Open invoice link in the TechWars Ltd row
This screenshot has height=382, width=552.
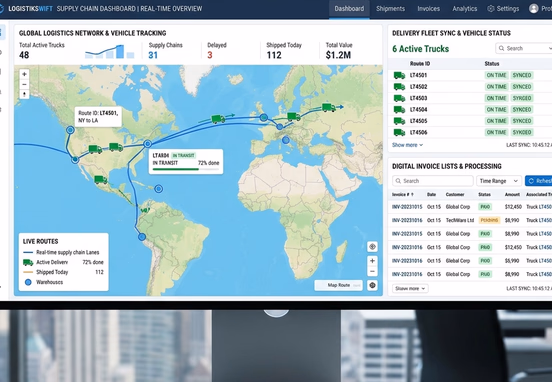(407, 220)
